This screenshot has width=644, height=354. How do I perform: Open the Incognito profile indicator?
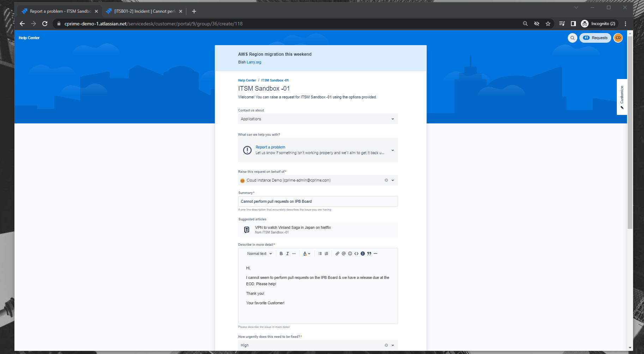tap(599, 24)
